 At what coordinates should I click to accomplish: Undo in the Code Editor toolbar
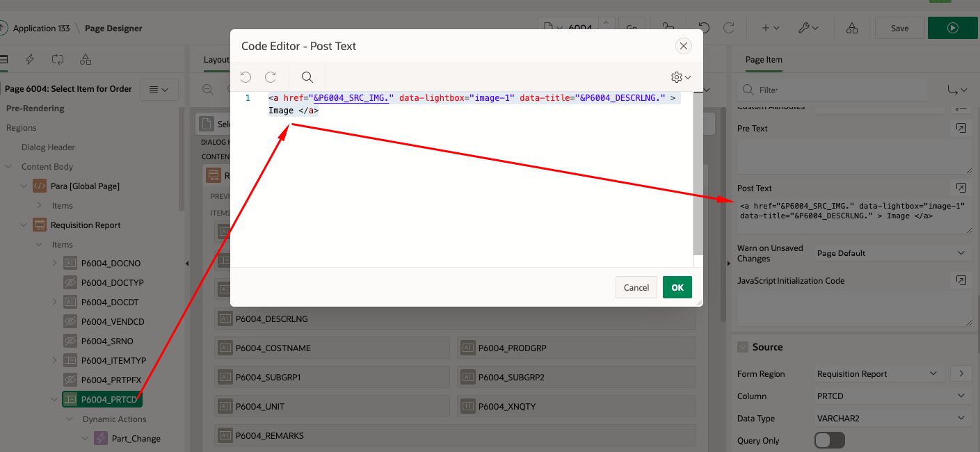pos(246,77)
